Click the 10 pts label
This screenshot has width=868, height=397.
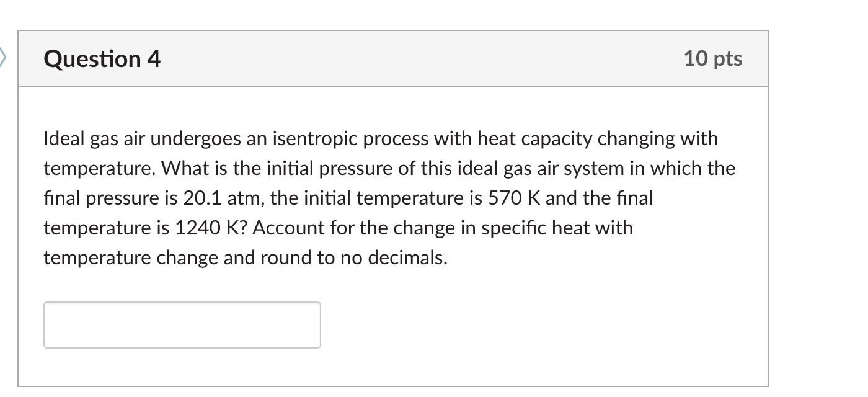tap(714, 58)
